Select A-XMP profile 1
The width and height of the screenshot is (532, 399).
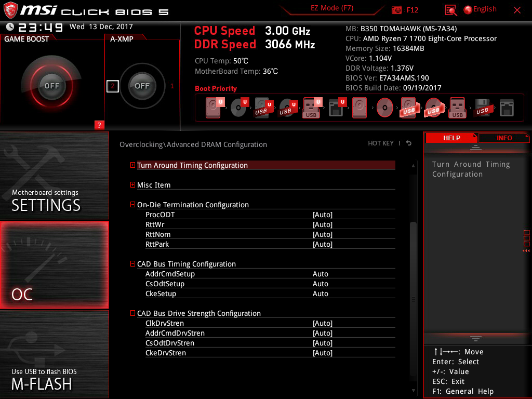172,86
